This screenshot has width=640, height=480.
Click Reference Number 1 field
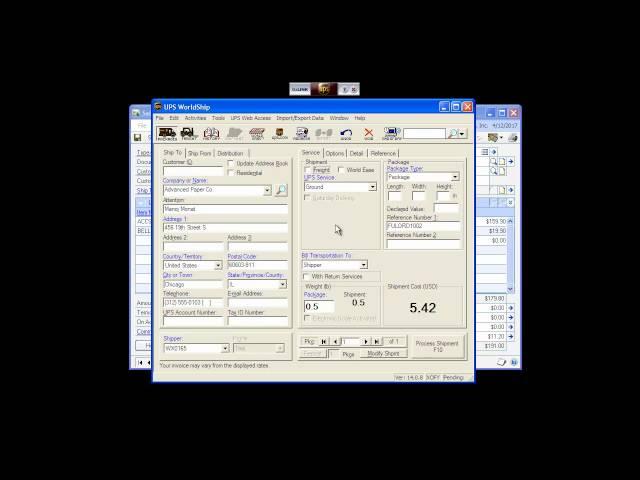click(x=423, y=226)
